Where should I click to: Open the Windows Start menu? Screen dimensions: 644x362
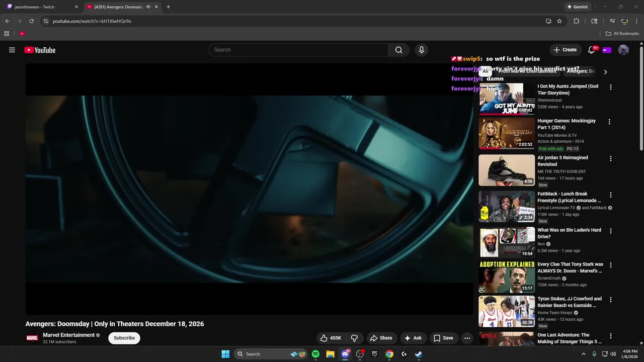pyautogui.click(x=225, y=354)
